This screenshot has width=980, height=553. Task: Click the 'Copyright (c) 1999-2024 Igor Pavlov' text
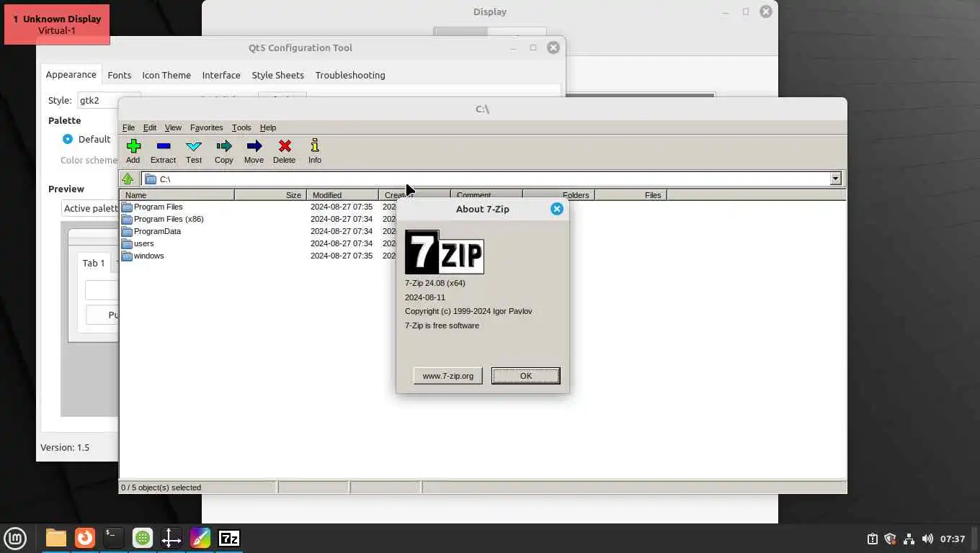(x=468, y=311)
